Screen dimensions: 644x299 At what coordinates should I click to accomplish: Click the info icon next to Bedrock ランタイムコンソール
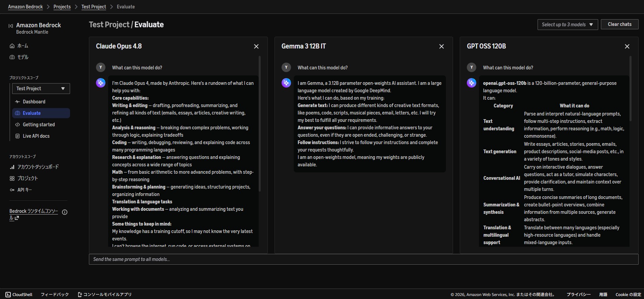[65, 212]
